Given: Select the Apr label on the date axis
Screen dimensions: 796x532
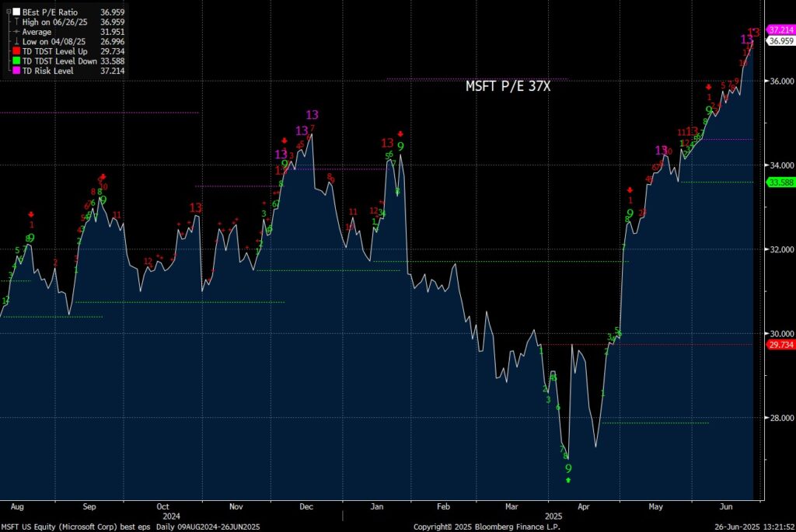Looking at the screenshot, I should click(584, 506).
